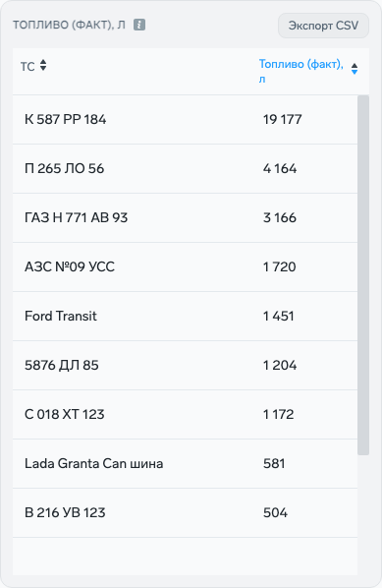Click the fuel value 4 164
The width and height of the screenshot is (382, 588).
[x=280, y=168]
